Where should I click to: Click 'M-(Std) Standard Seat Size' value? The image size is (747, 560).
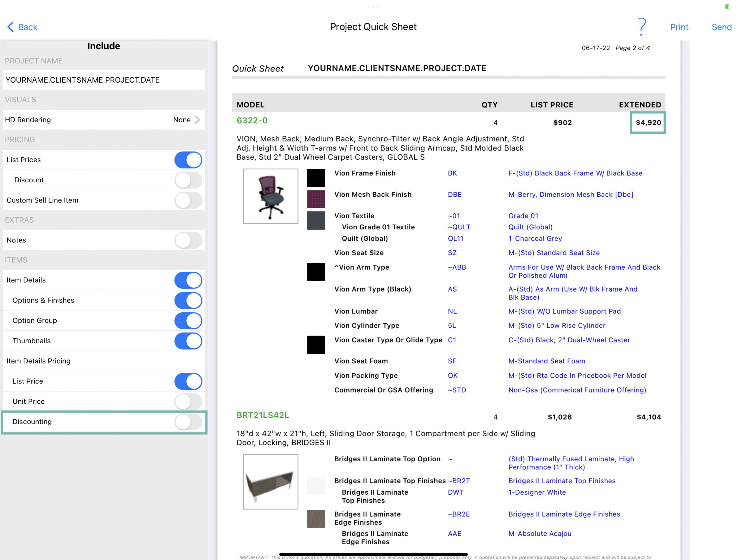(x=554, y=253)
